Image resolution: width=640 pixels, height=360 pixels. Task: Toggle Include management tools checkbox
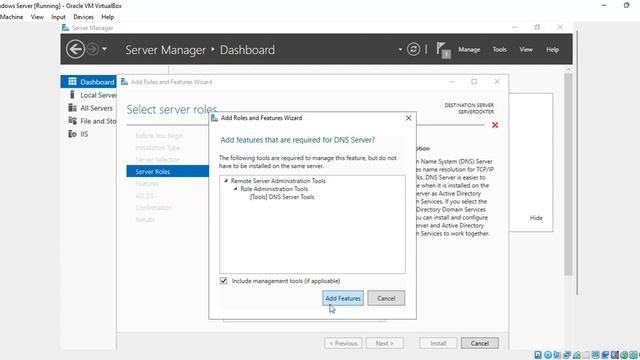coord(223,281)
